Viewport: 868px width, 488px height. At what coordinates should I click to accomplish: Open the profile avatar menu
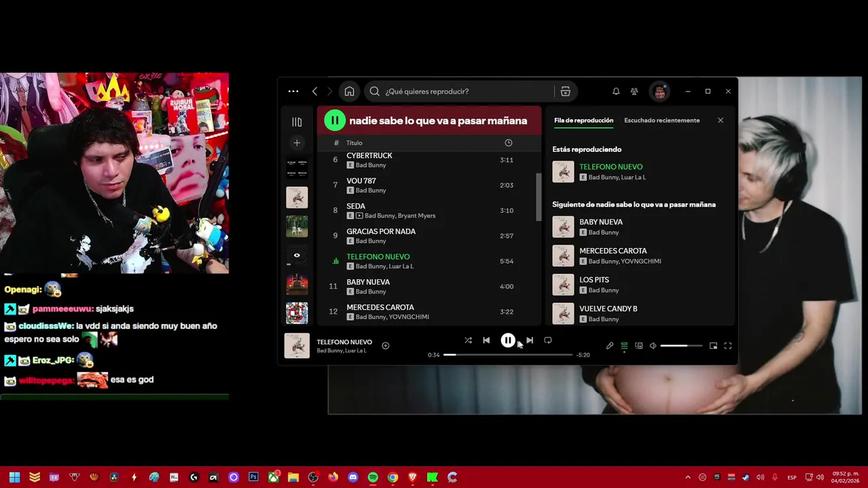pos(660,91)
